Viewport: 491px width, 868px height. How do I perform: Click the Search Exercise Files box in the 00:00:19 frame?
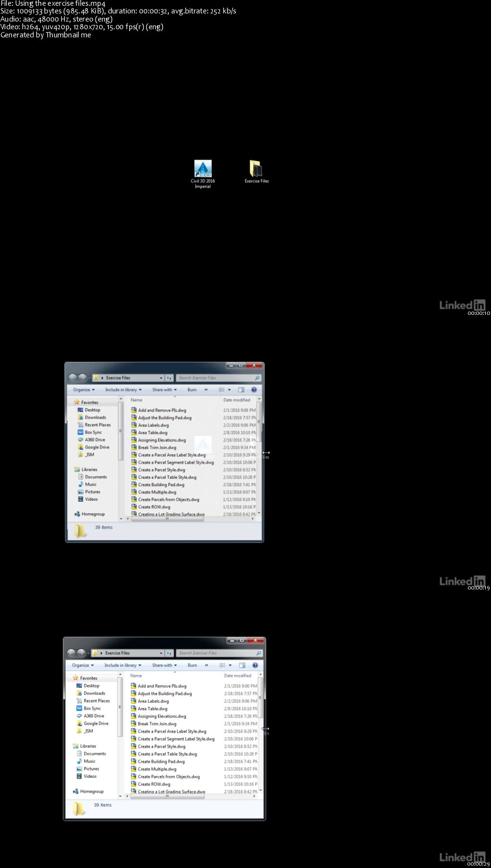[218, 378]
